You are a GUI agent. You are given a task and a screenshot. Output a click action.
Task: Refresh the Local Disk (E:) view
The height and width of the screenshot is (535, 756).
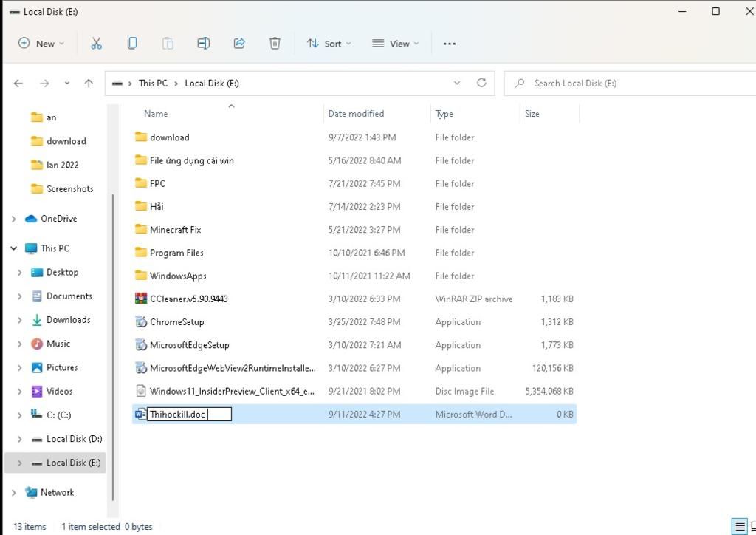point(481,83)
